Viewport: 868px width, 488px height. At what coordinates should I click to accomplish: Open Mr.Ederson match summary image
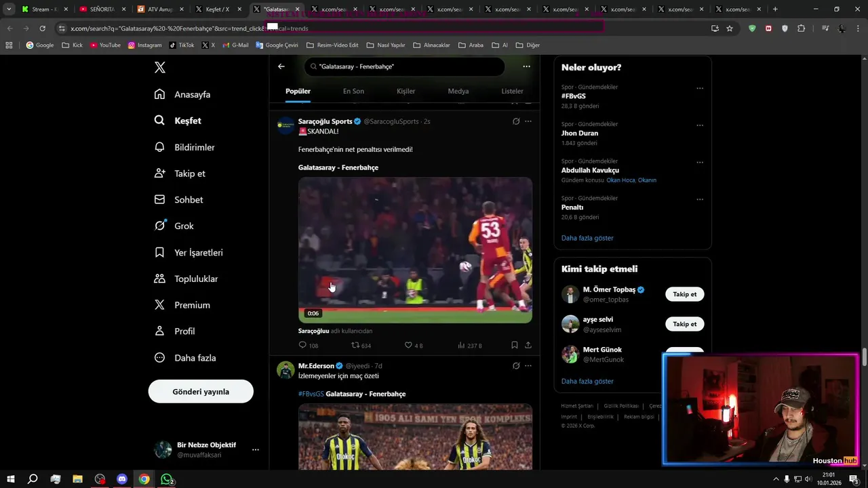(x=415, y=437)
